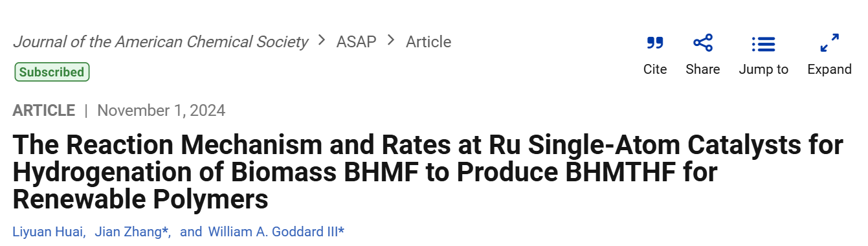Click the chevron before the Article breadcrumb
This screenshot has width=868, height=246.
(391, 41)
